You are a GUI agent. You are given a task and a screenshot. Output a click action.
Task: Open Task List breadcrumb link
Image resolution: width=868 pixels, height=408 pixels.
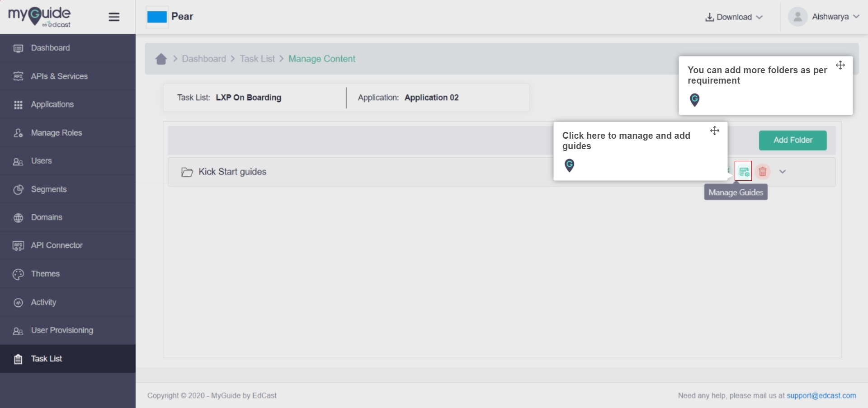click(257, 59)
